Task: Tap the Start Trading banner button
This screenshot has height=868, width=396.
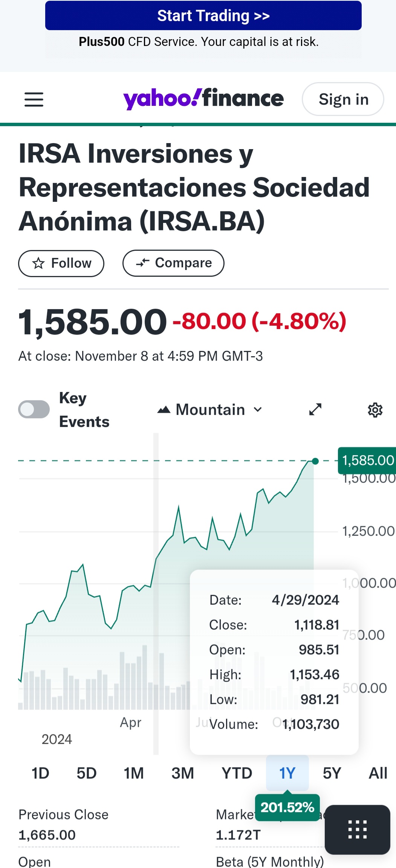Action: point(203,16)
